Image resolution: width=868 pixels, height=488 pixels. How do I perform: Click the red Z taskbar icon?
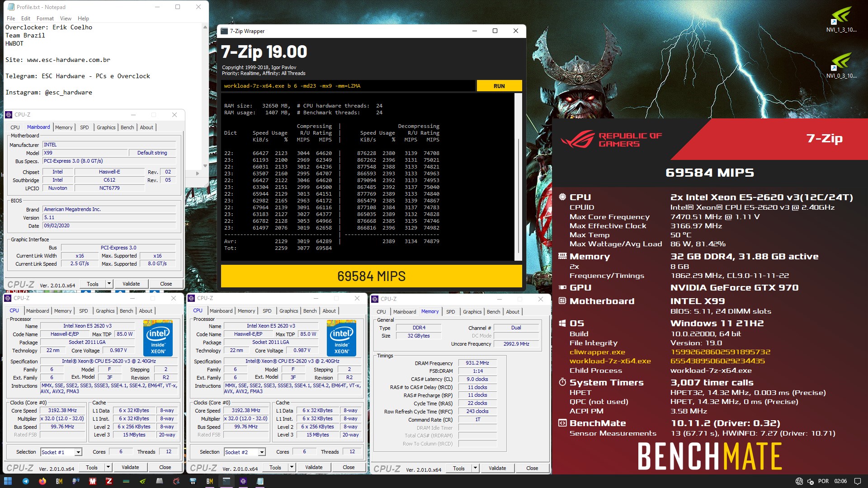click(x=109, y=481)
